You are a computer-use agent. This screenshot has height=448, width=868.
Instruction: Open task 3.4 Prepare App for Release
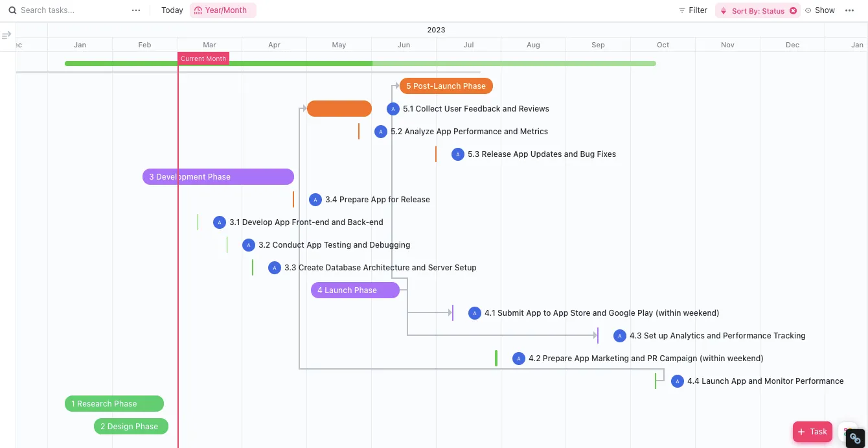pos(378,200)
